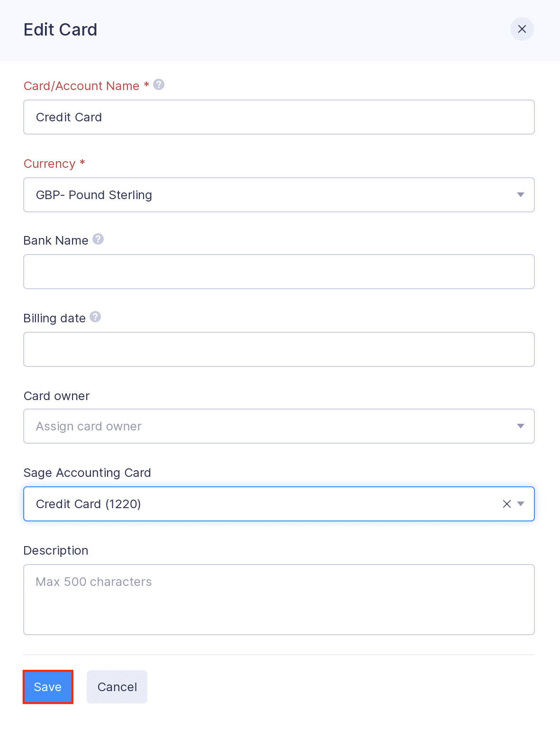Open Sage Accounting Card dropdown arrow
This screenshot has height=730, width=560.
[521, 504]
